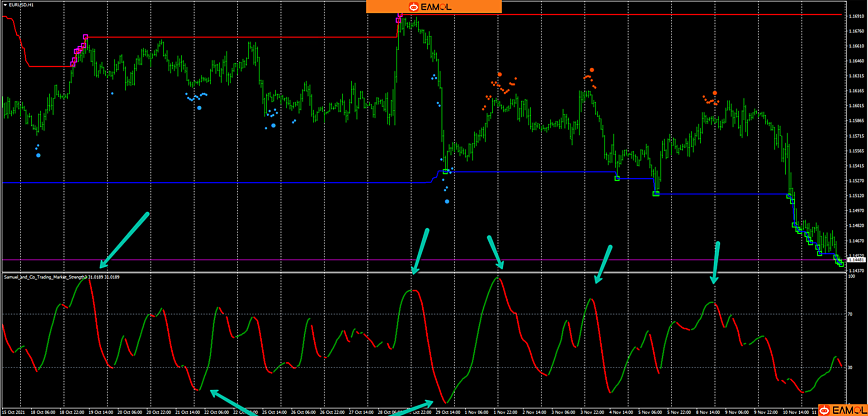Click the EAMOL robot logo in top banner

413,7
